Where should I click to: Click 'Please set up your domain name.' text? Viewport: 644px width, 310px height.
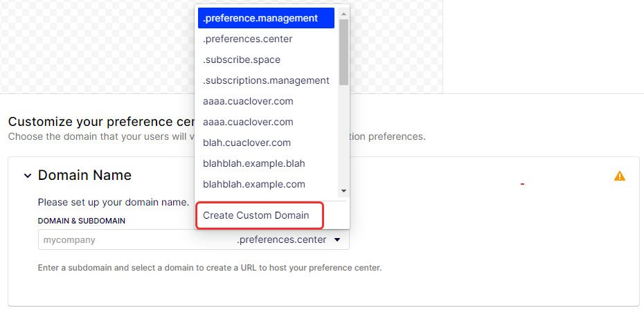(114, 203)
